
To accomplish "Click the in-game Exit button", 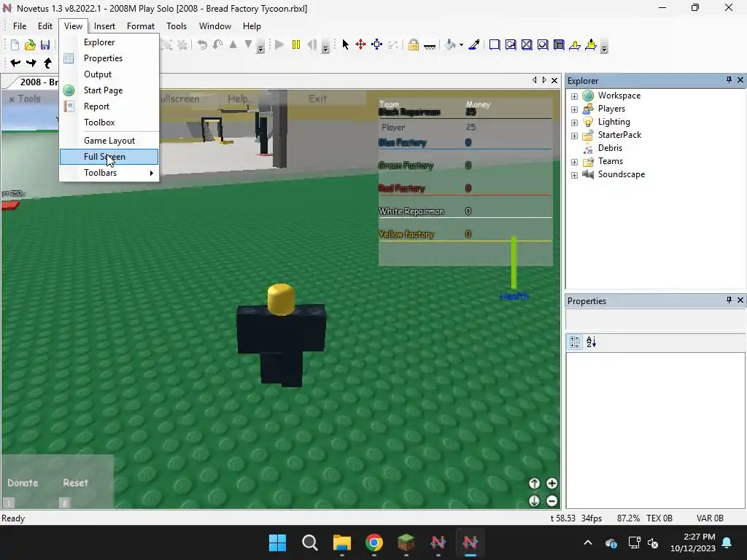I will (x=317, y=98).
